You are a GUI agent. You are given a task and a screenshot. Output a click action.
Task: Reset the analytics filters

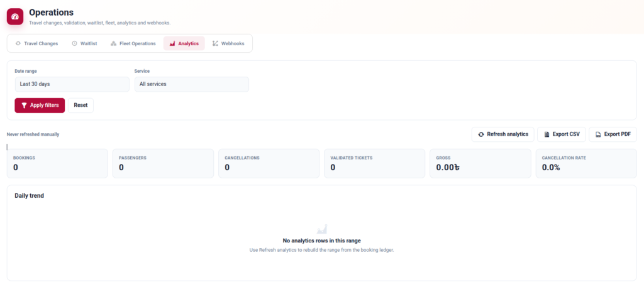[80, 106]
